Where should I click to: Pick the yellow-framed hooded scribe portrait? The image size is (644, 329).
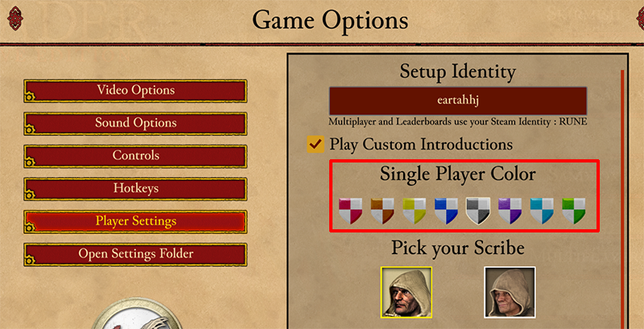pyautogui.click(x=407, y=292)
